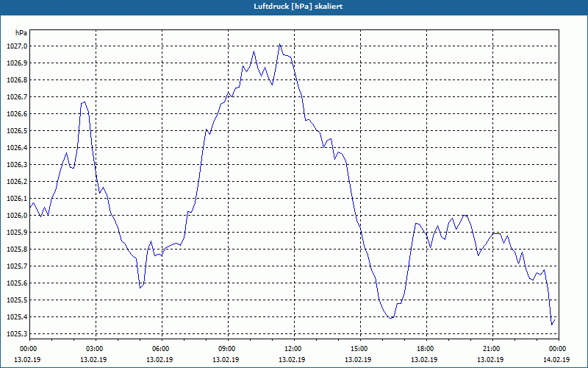
Task: Click the 'Luftdruck [hPa] skaliert' chart title
Action: click(298, 7)
